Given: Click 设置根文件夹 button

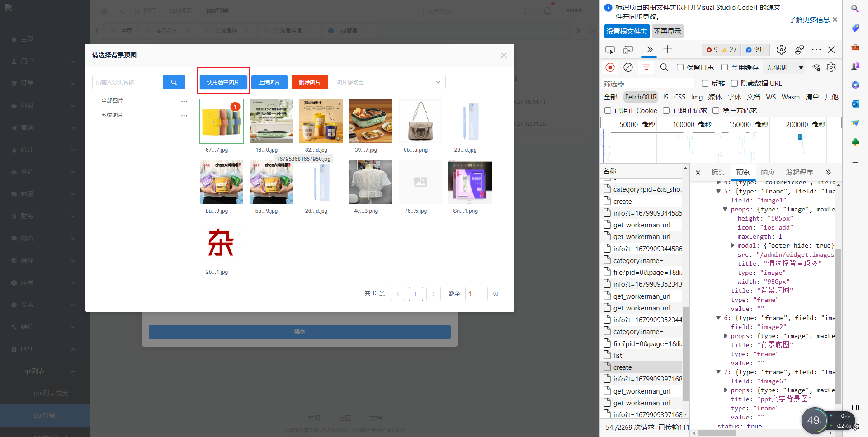Looking at the screenshot, I should click(x=627, y=31).
